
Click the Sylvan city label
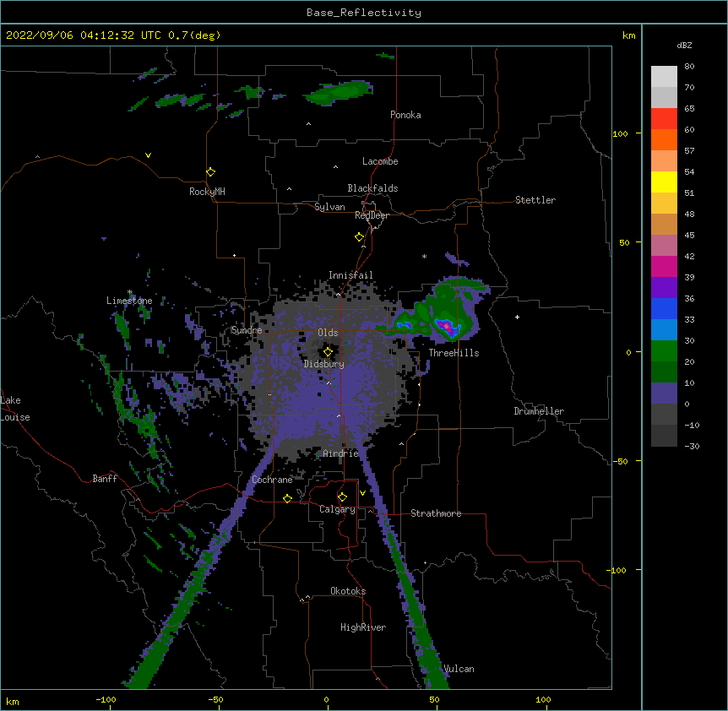(x=329, y=207)
